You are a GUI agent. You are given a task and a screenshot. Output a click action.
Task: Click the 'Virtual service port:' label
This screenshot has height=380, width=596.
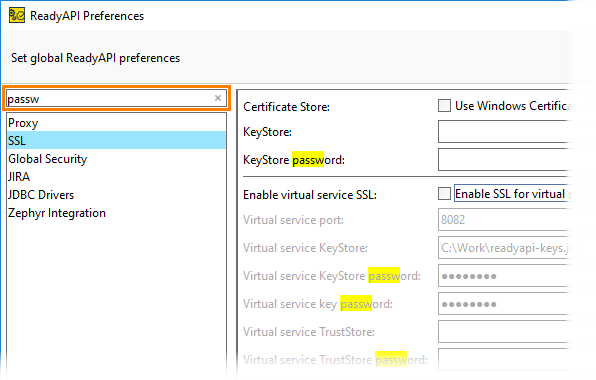[293, 220]
